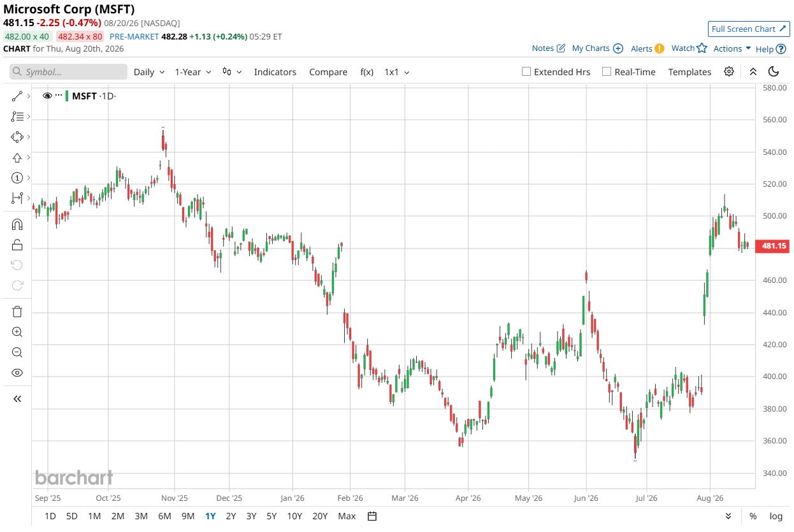Redo the chart action
Image resolution: width=794 pixels, height=532 pixels.
click(x=17, y=285)
